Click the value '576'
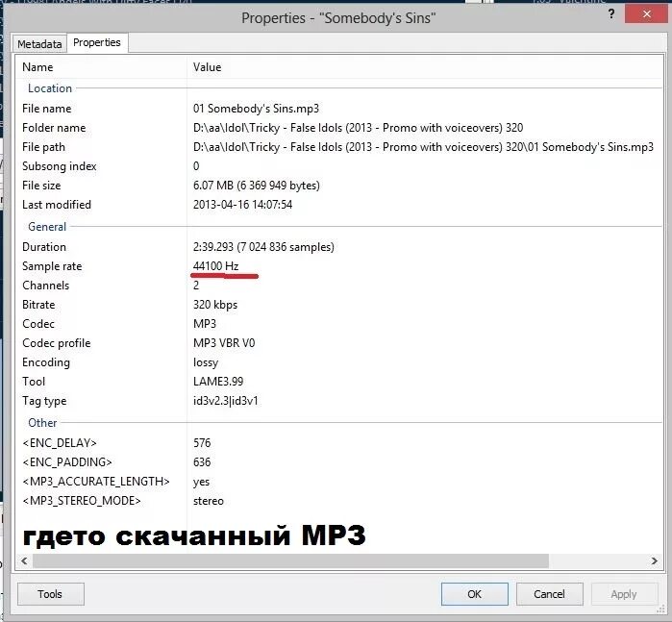672x622 pixels. 202,443
